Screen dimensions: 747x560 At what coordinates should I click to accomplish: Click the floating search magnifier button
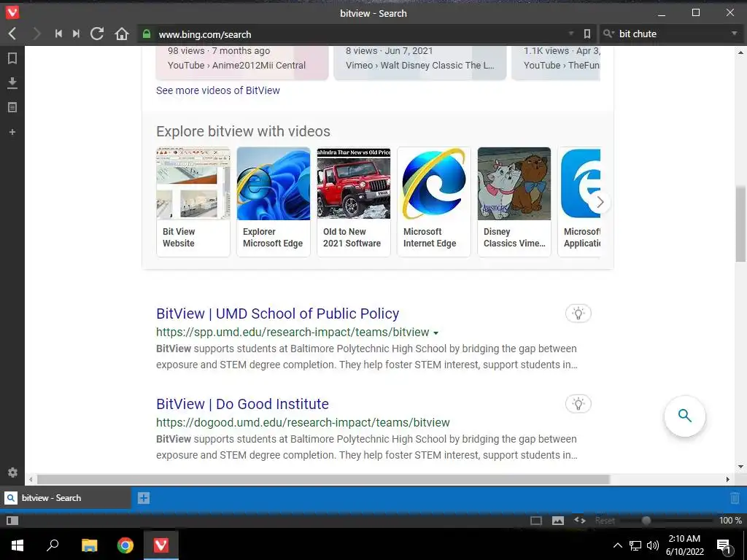pyautogui.click(x=684, y=416)
